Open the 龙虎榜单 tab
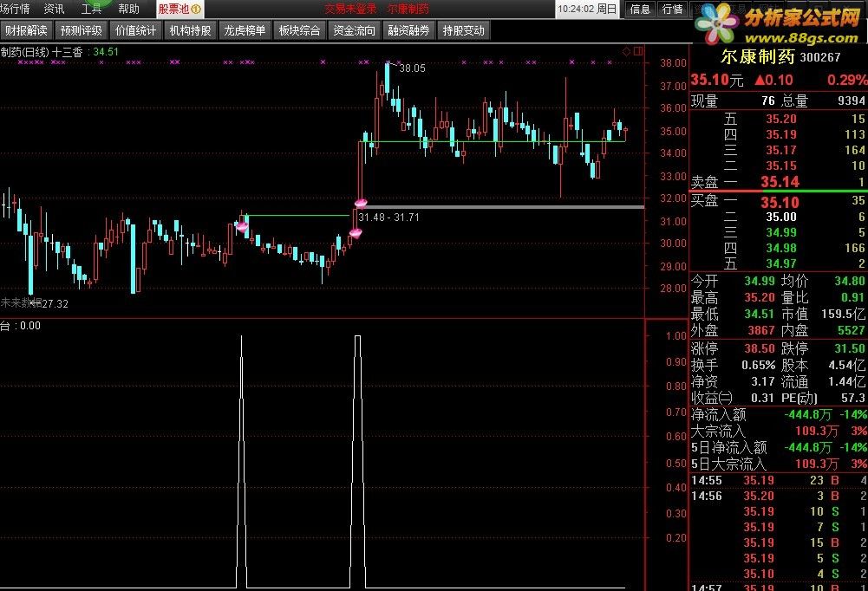 245,31
